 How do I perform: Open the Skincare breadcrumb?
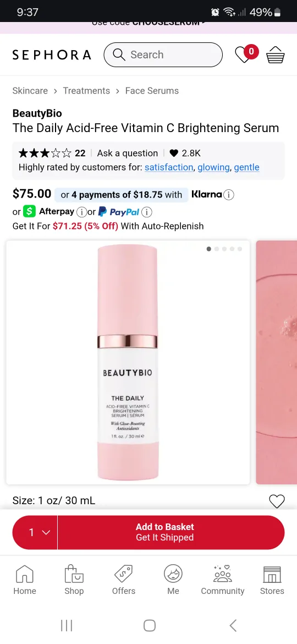click(30, 91)
